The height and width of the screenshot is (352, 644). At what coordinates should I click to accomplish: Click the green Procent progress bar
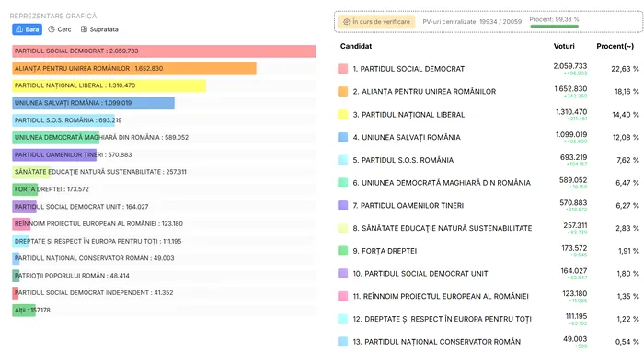tap(554, 27)
